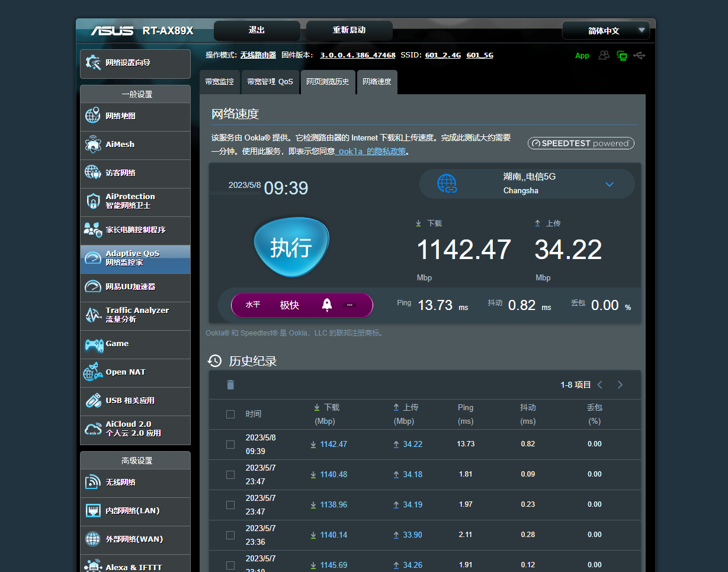
Task: Open firmware version 3.0.0.4.386_47468 link
Action: click(358, 55)
